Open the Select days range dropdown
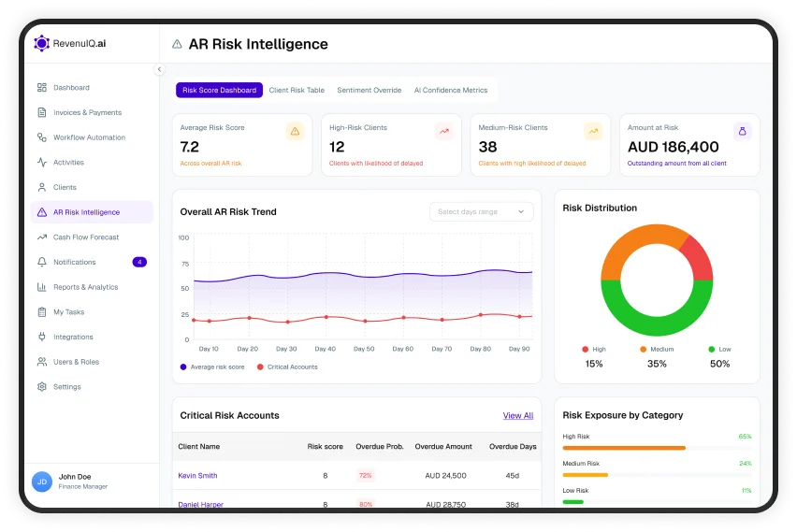The width and height of the screenshot is (797, 532). [x=482, y=211]
